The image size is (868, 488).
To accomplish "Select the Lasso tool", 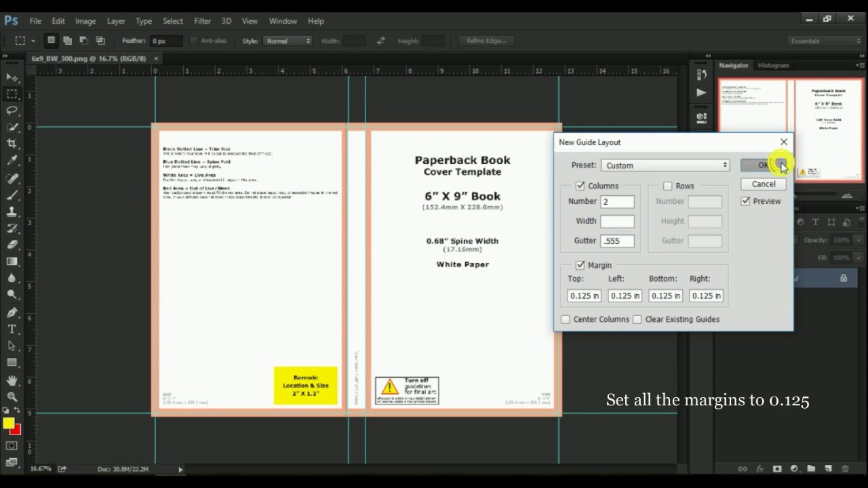I will [12, 110].
